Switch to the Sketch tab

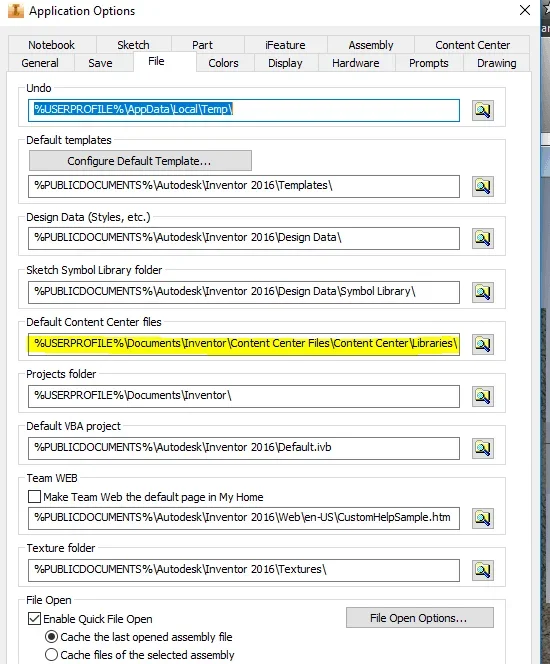[x=133, y=45]
